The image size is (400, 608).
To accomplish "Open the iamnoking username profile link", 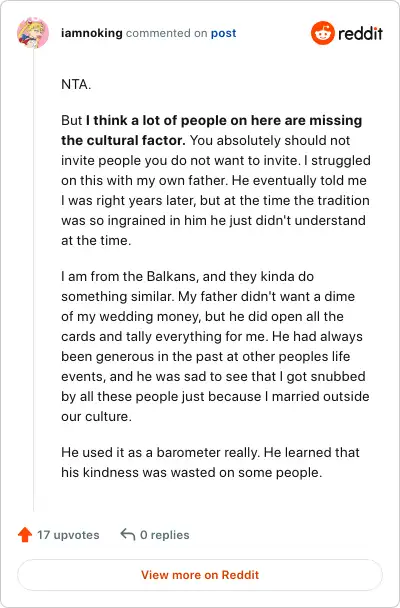I will pyautogui.click(x=92, y=33).
